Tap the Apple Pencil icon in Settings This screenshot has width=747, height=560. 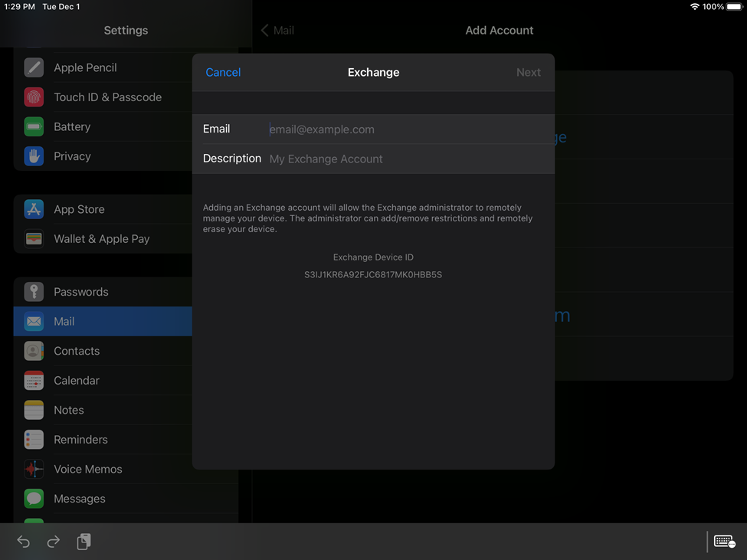tap(34, 67)
